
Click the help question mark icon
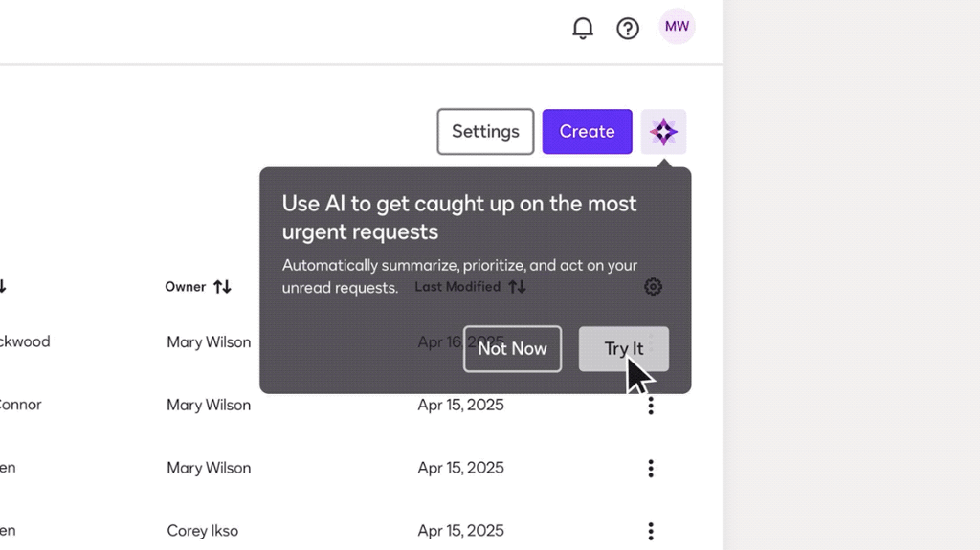click(628, 28)
